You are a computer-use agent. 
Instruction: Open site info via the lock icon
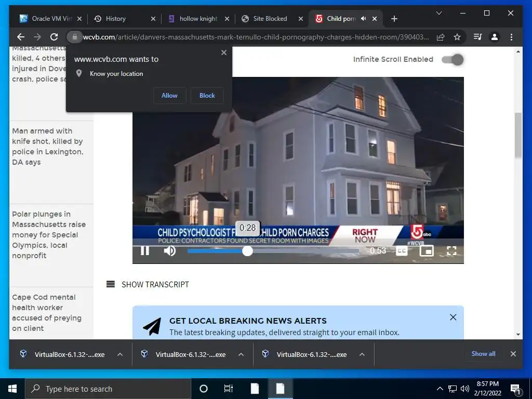click(74, 37)
